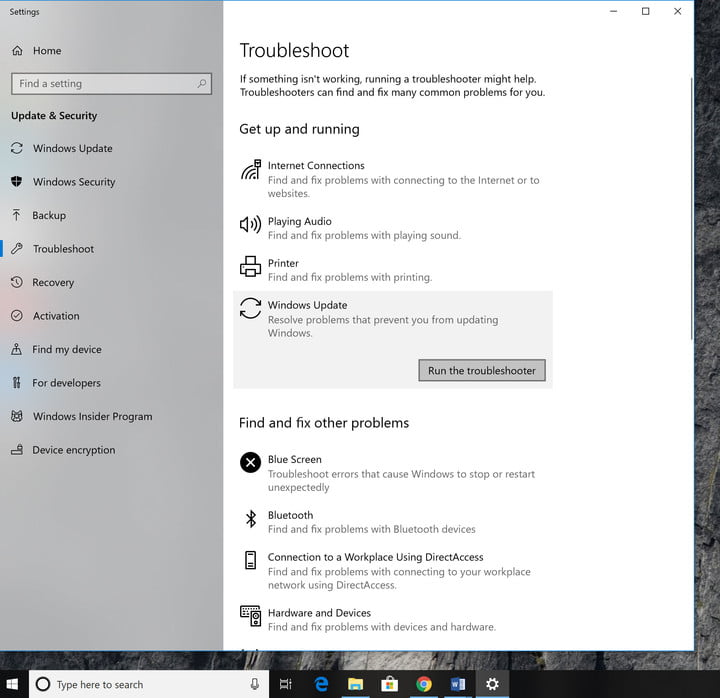Click the Windows Security shield icon
This screenshot has width=720, height=698.
point(17,182)
